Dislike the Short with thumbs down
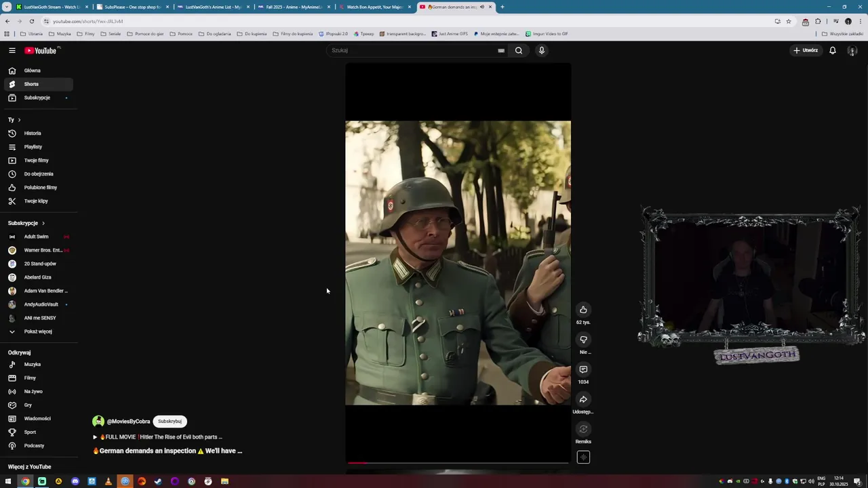The height and width of the screenshot is (488, 868). click(583, 340)
